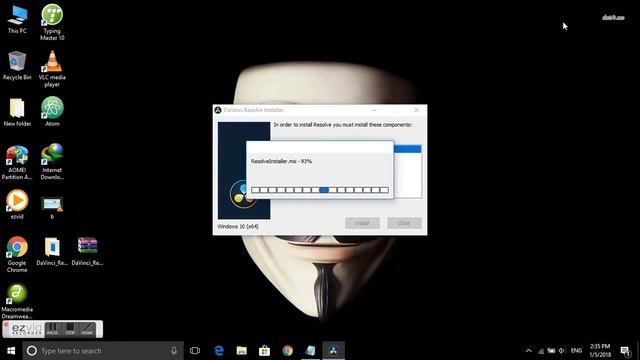Click the Type here to search box
The height and width of the screenshot is (360, 640).
pos(103,351)
